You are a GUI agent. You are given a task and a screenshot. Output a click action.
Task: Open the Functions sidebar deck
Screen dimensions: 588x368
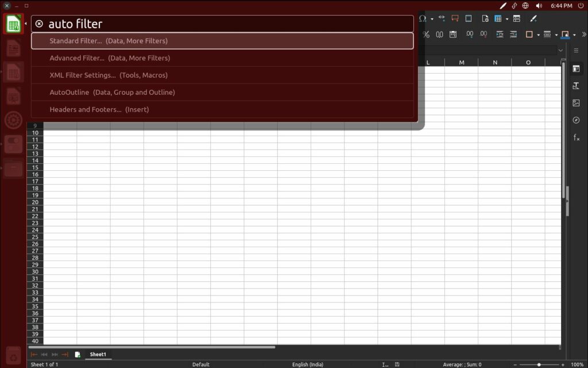577,137
